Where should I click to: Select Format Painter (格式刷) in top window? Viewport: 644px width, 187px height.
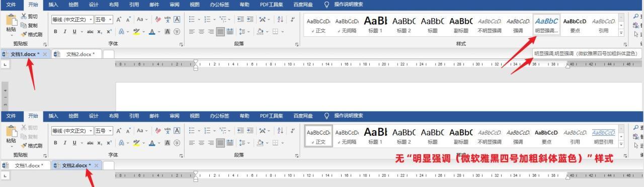[31, 34]
